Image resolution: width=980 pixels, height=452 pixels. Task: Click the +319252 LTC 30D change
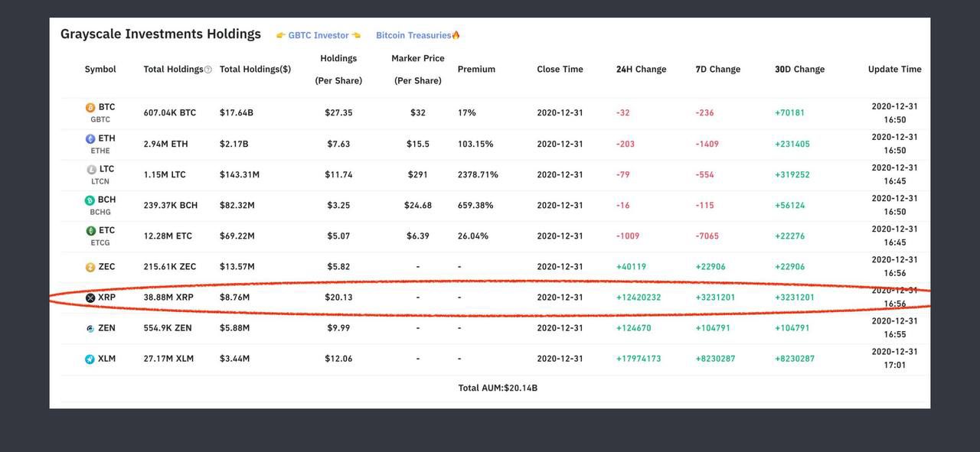coord(792,174)
